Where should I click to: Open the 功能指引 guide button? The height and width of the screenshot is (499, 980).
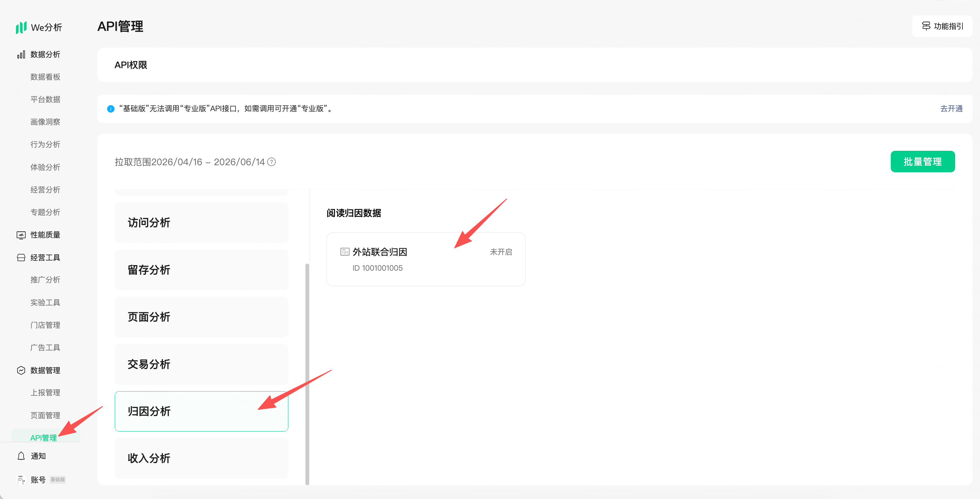942,26
